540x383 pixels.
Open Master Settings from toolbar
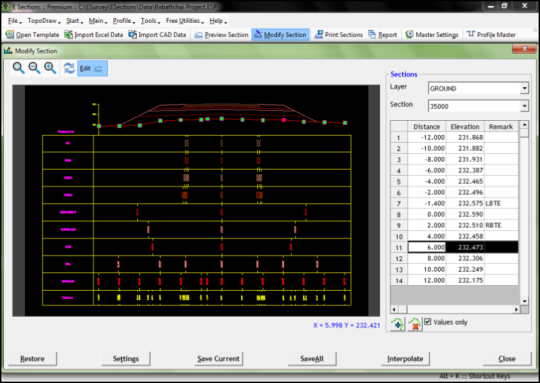[432, 34]
